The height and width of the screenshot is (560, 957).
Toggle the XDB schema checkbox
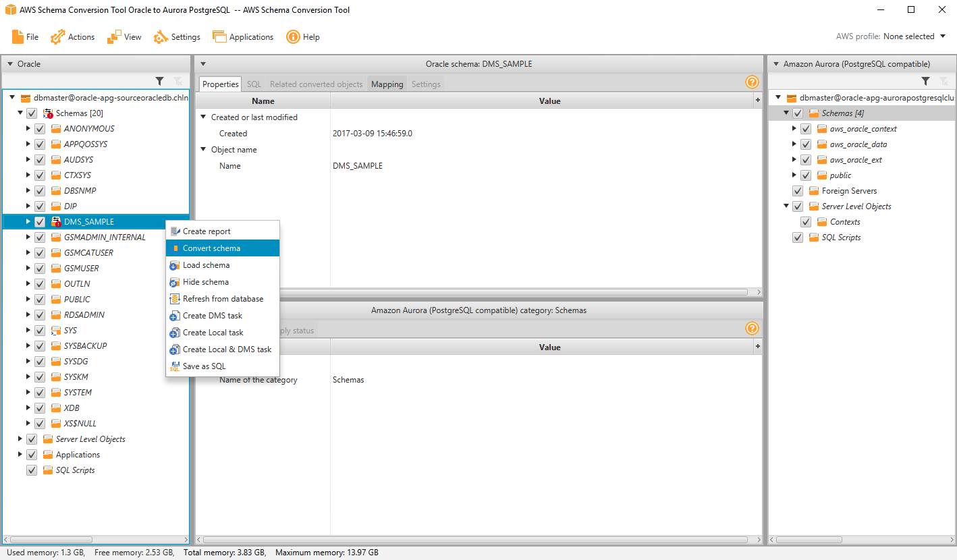click(40, 408)
